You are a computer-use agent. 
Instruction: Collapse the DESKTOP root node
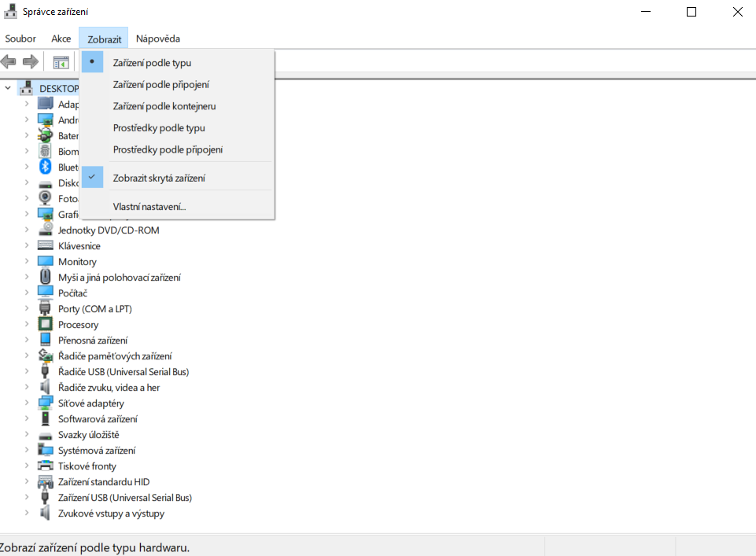pyautogui.click(x=8, y=88)
